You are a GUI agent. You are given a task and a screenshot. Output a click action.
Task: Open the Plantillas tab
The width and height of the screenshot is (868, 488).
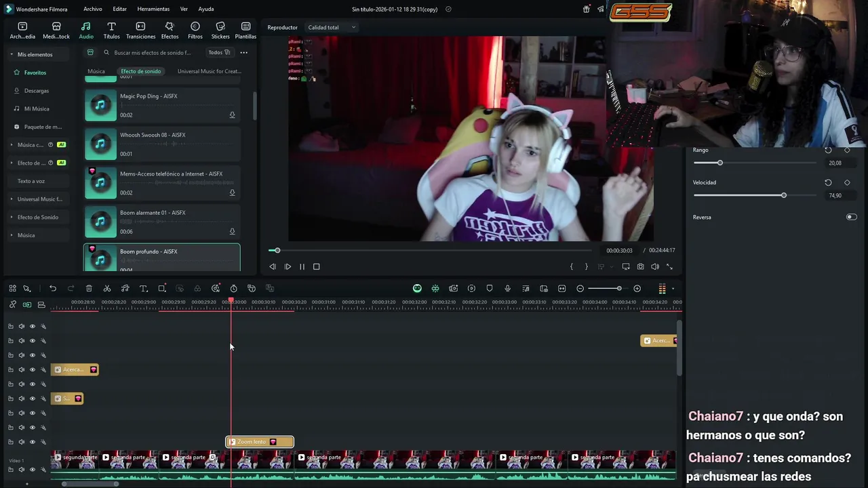click(245, 30)
